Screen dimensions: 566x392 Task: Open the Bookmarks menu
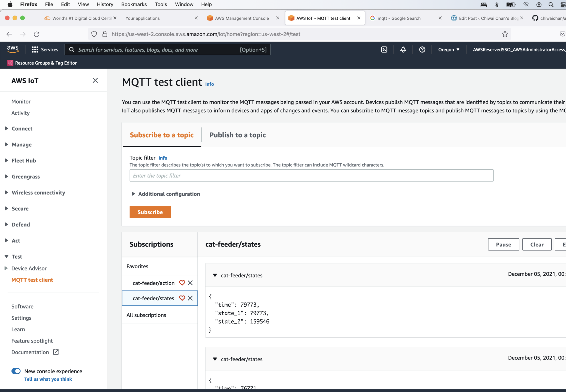pos(134,4)
